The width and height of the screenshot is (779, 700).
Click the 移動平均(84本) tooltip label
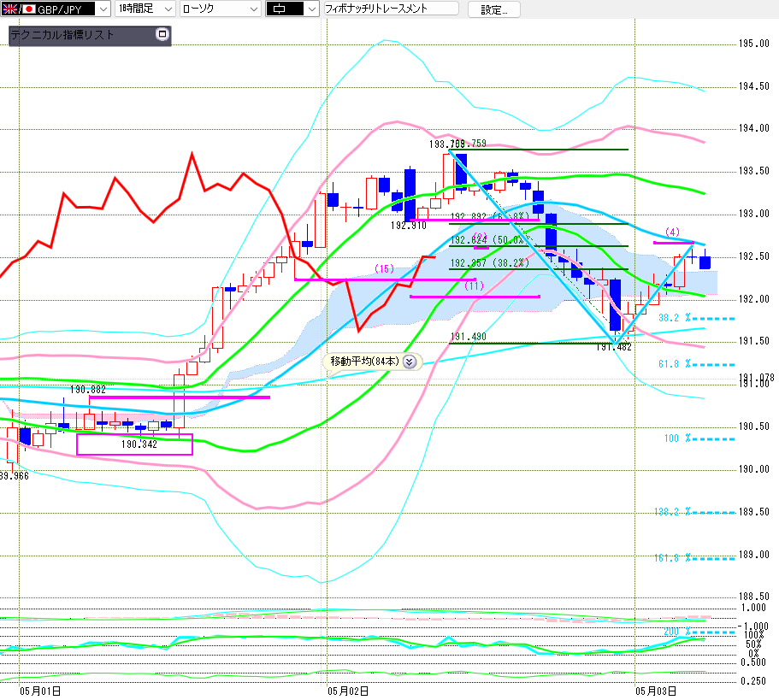(364, 362)
